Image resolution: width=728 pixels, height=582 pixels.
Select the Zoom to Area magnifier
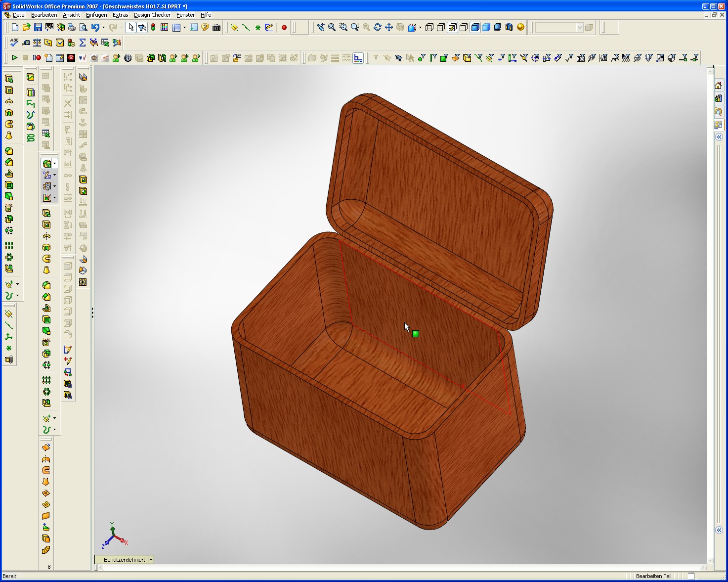(343, 28)
